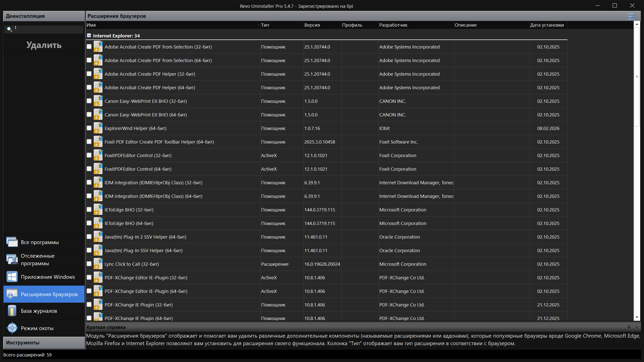This screenshot has width=644, height=362.
Task: Click icon of Canon Easy-WebPrint EX BHO (32-бит)
Action: 98,101
